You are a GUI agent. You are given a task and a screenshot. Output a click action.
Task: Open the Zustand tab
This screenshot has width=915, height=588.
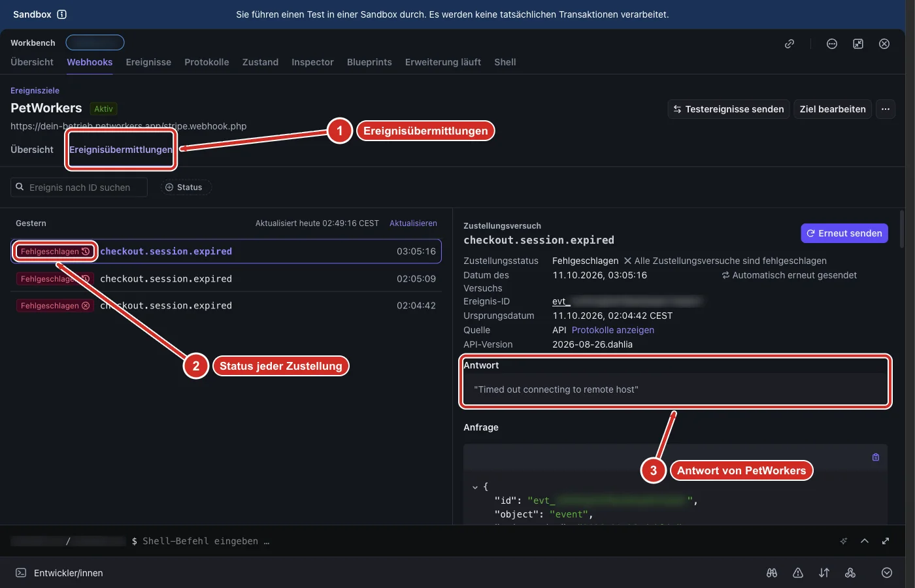pyautogui.click(x=260, y=62)
